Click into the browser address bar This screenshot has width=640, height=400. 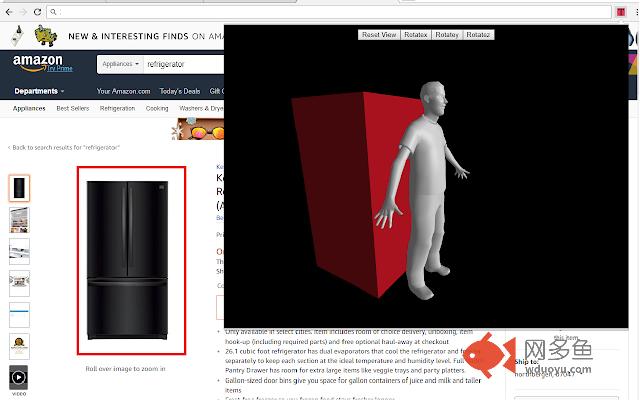point(329,12)
